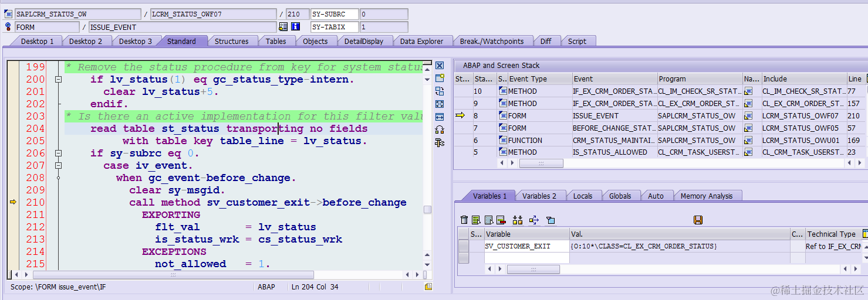
Task: Switch to the Script tab
Action: coord(577,41)
